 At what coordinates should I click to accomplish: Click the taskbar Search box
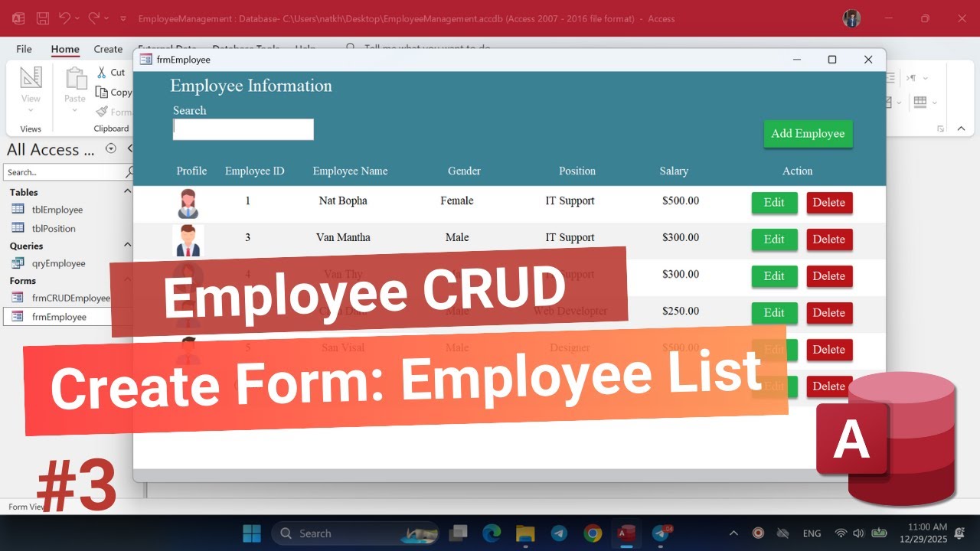[x=355, y=533]
